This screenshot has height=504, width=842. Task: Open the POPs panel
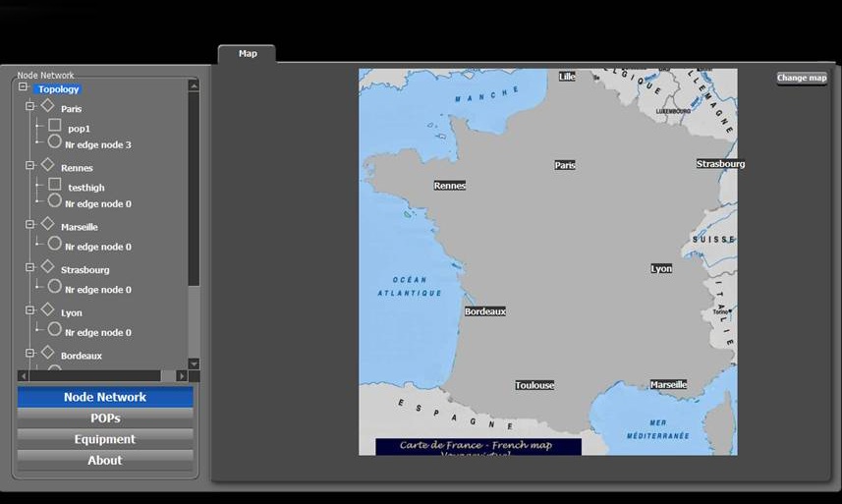click(x=105, y=419)
